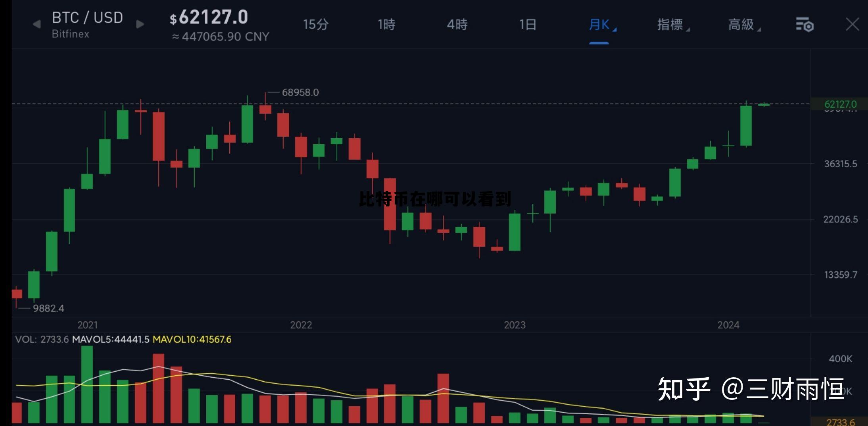Viewport: 868px width, 426px height.
Task: Click the 2024 label on time axis
Action: (728, 325)
